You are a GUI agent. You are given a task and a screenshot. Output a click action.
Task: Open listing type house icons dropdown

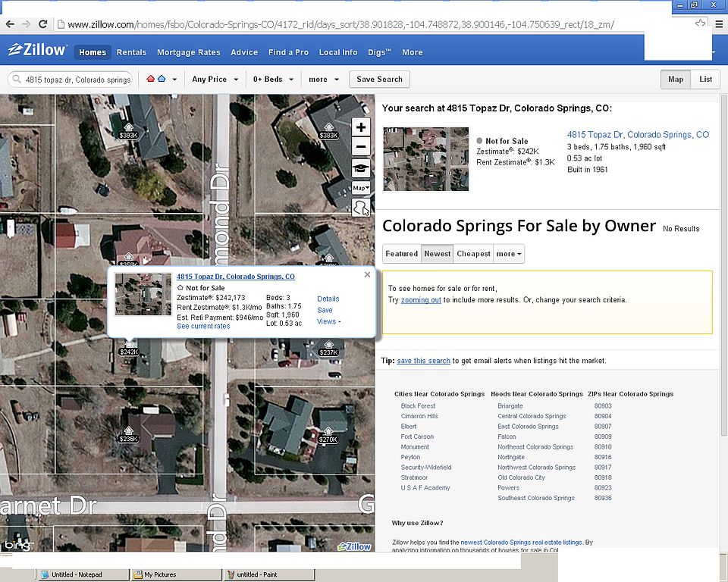pyautogui.click(x=162, y=79)
